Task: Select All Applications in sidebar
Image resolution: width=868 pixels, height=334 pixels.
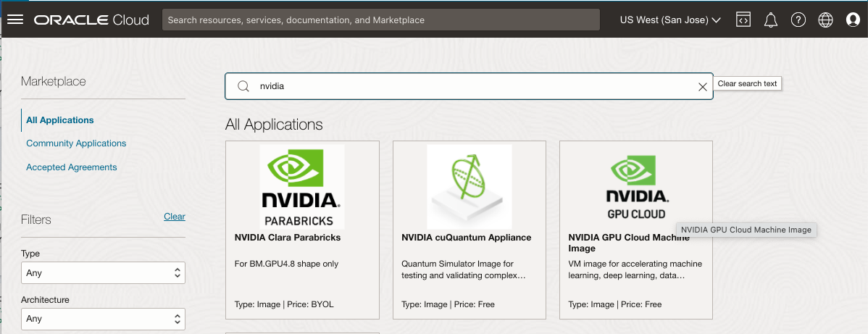Action: tap(60, 120)
